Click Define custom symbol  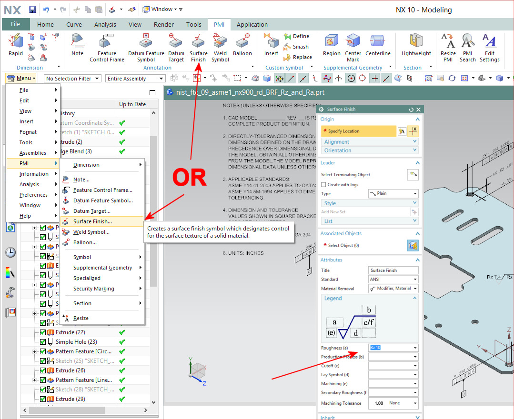(x=297, y=36)
